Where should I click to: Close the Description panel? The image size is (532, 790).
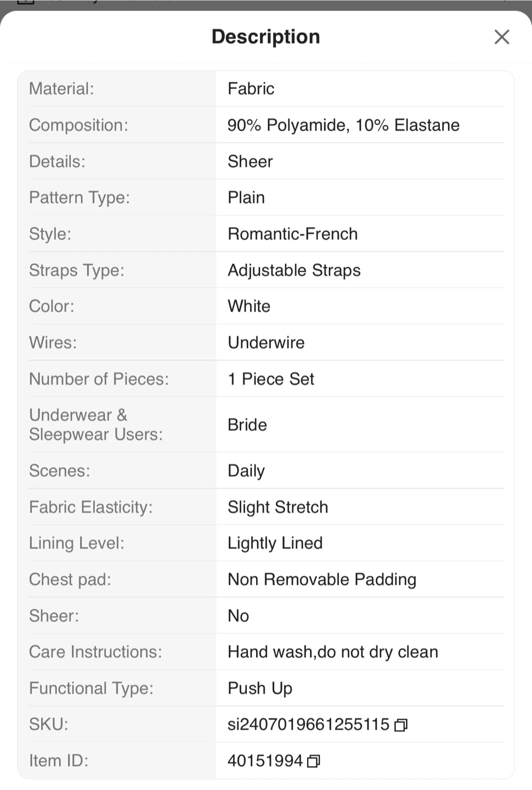click(501, 37)
